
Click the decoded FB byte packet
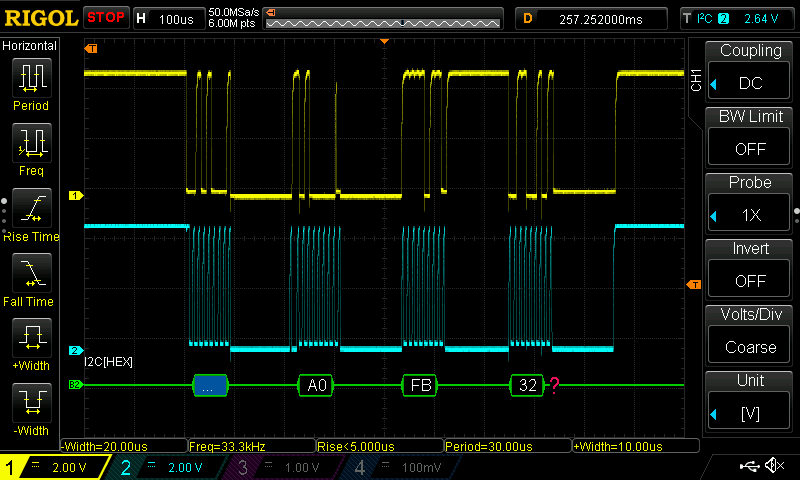pyautogui.click(x=420, y=385)
